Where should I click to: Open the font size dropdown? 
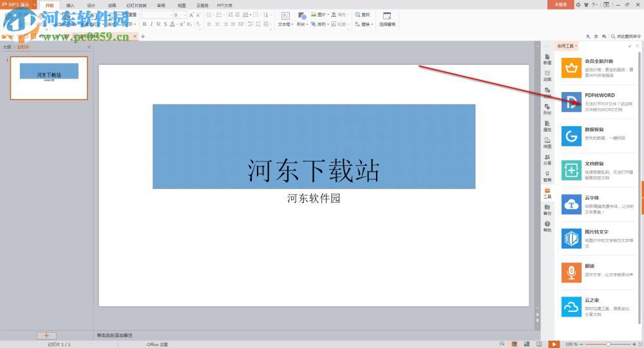185,15
